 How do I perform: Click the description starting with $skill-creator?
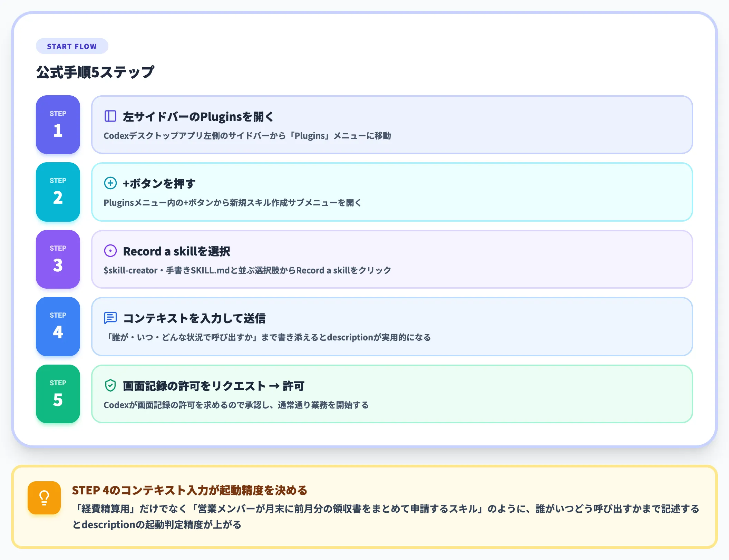[247, 270]
